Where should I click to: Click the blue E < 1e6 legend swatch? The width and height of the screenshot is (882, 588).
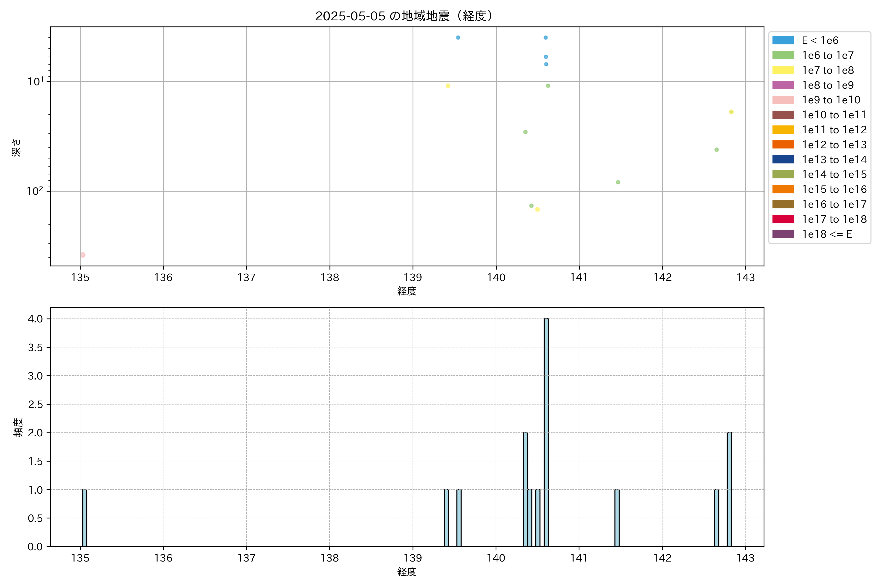(783, 40)
